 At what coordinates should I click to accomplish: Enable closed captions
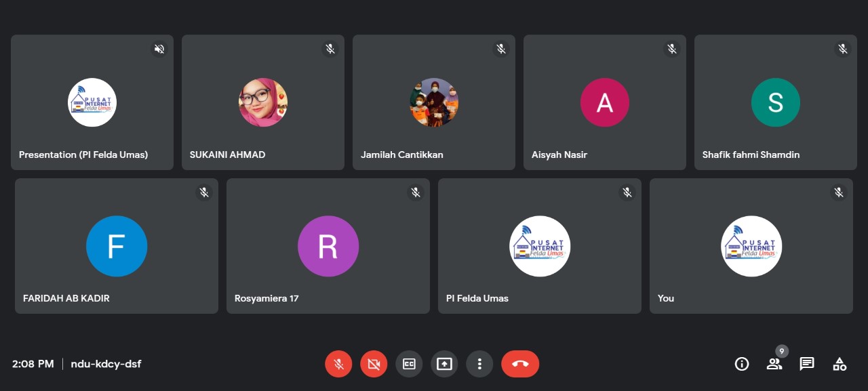pyautogui.click(x=409, y=364)
